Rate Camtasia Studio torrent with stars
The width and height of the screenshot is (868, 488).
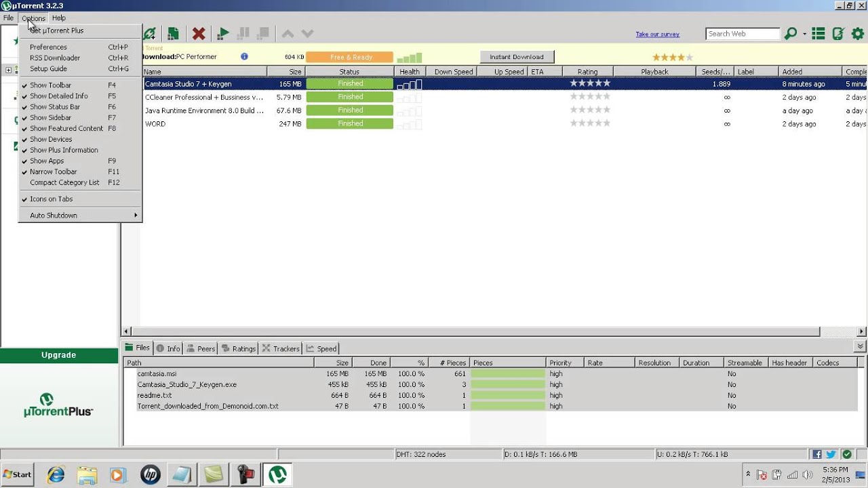coord(590,83)
